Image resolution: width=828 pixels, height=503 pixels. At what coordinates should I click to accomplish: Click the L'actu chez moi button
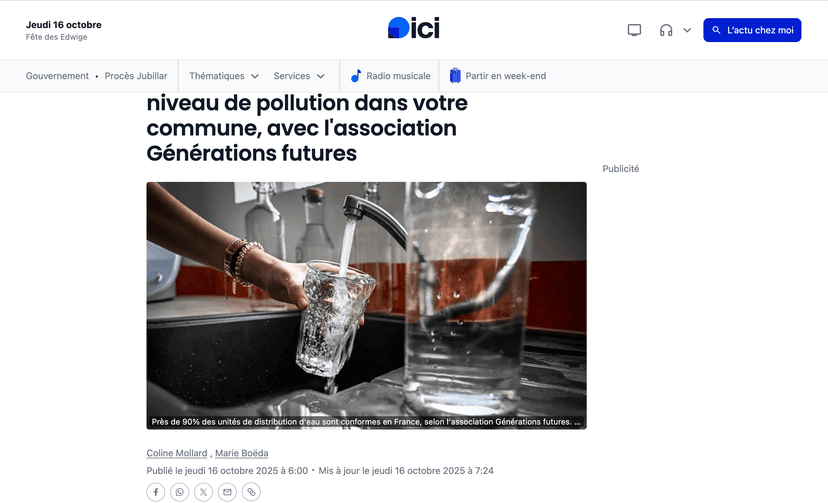point(752,30)
